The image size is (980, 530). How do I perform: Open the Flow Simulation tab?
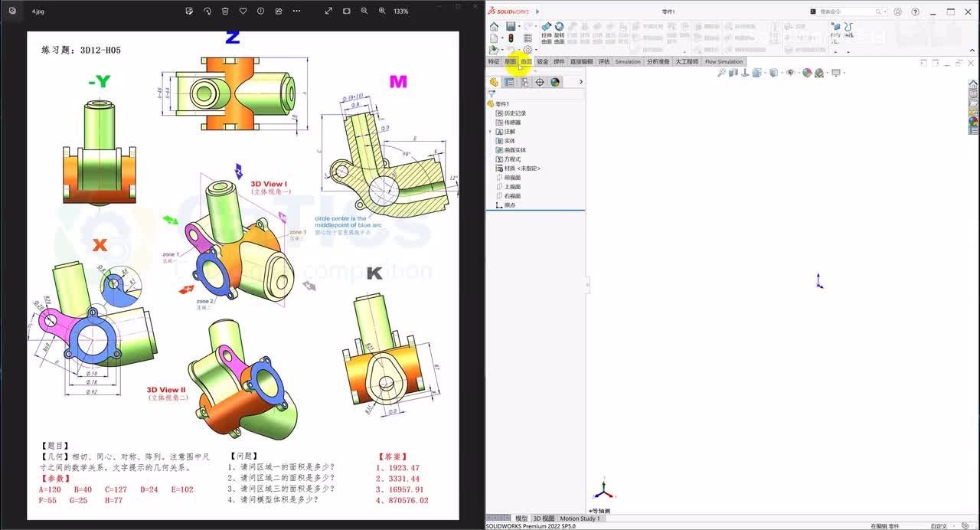pos(724,61)
